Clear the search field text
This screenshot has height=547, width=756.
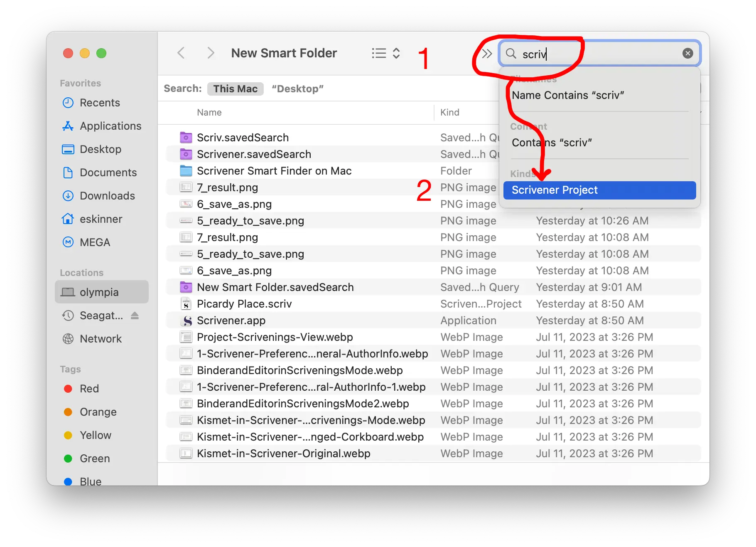687,53
